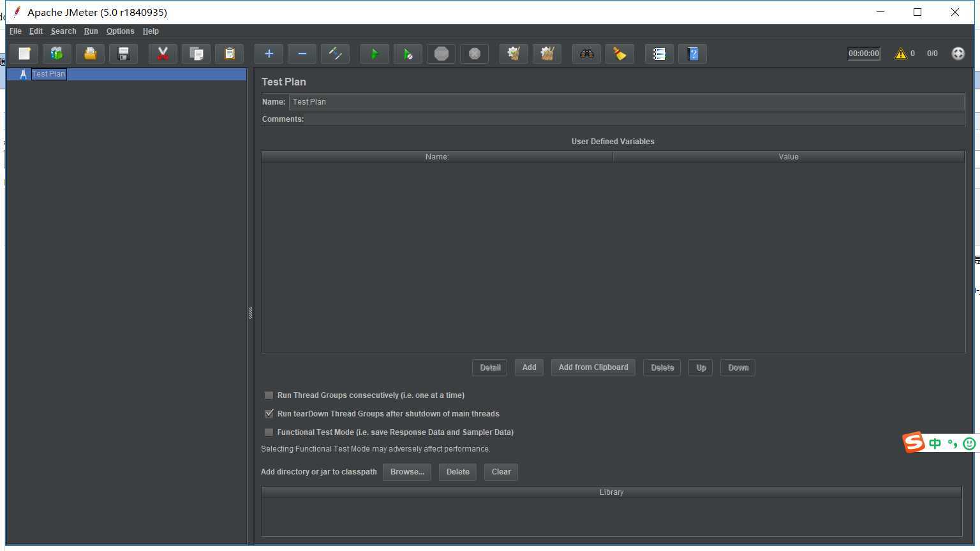Click the Detail button

click(x=490, y=367)
